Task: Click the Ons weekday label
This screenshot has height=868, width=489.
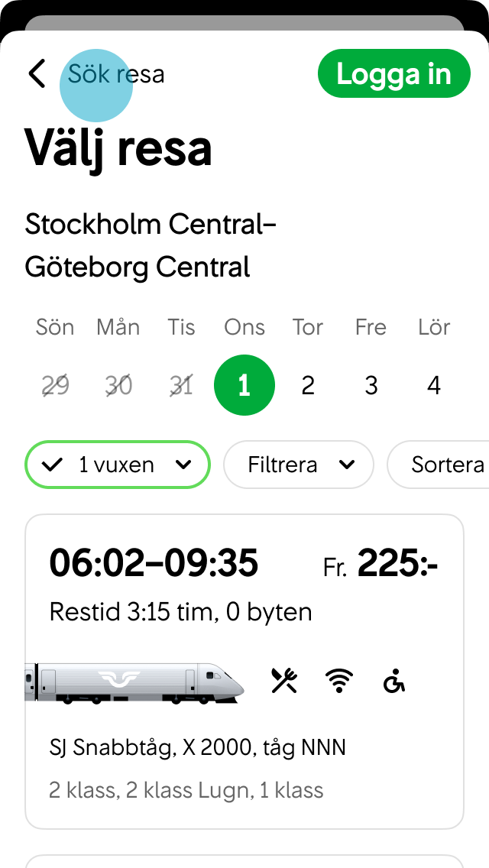Action: (244, 327)
